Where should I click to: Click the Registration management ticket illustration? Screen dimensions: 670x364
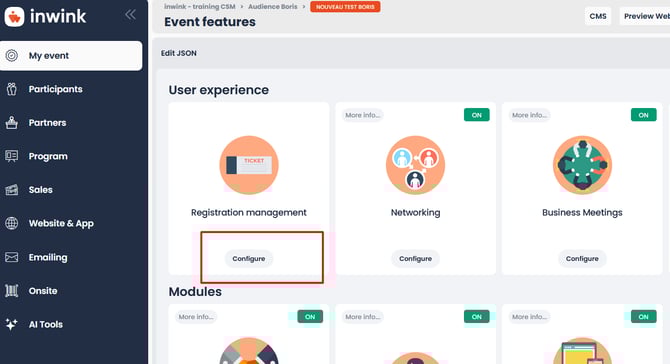249,165
